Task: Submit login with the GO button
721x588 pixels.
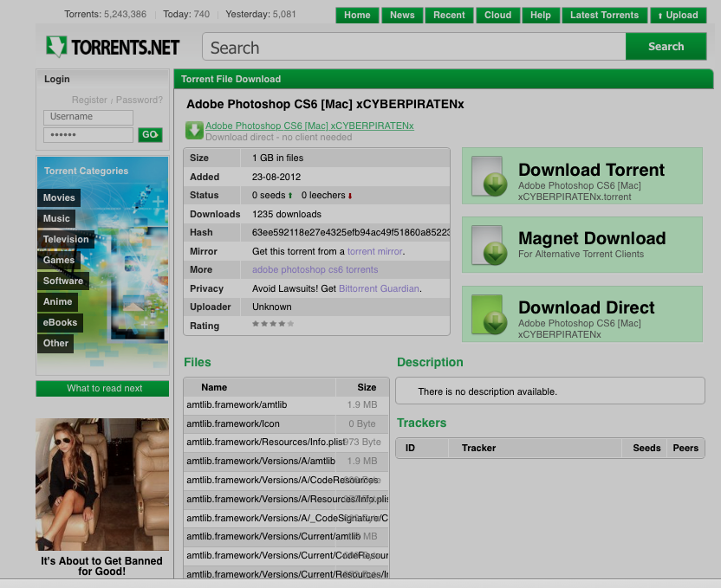Action: point(151,134)
